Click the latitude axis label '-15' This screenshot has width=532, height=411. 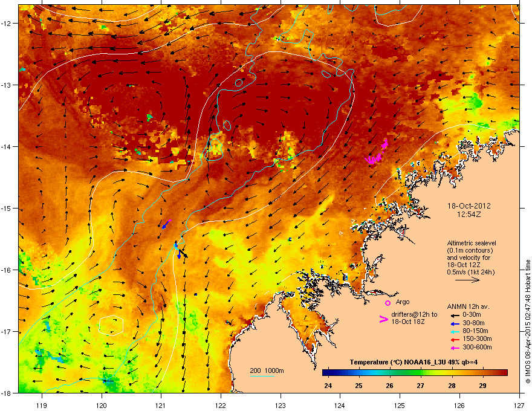[6, 209]
